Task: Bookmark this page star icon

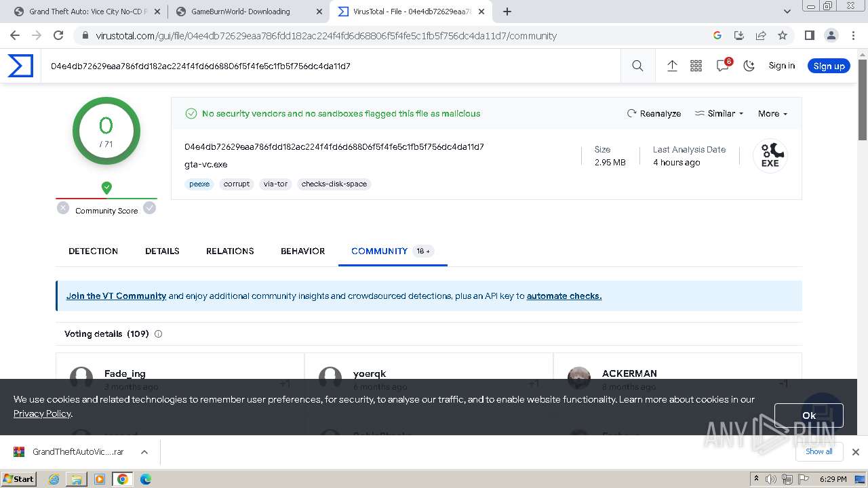Action: click(783, 35)
